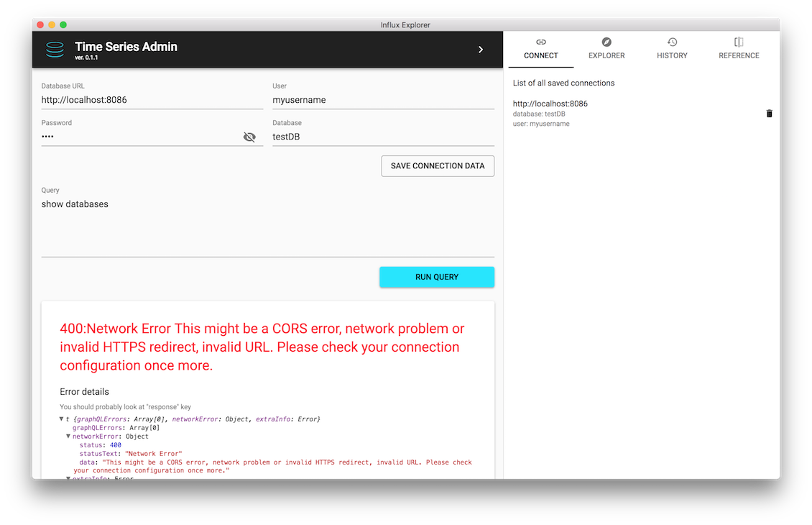Click the 'statusText: "Network Error"' line
The height and width of the screenshot is (525, 812).
[131, 454]
